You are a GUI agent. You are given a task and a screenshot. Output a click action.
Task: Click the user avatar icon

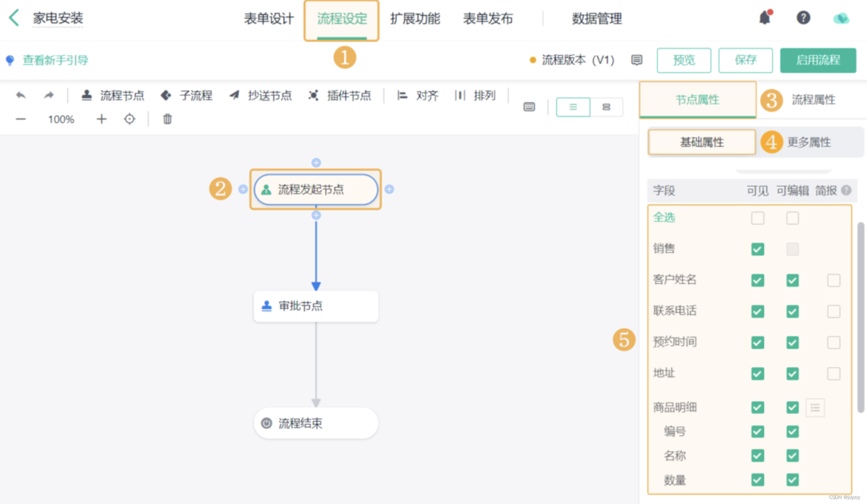pyautogui.click(x=841, y=18)
